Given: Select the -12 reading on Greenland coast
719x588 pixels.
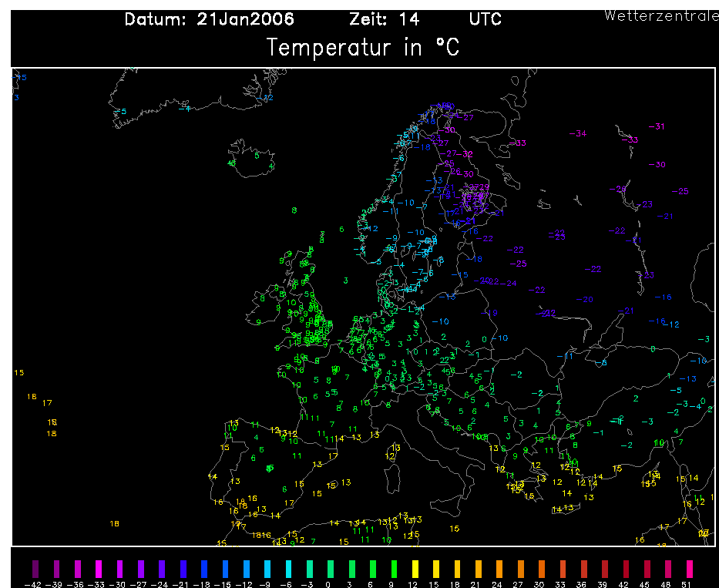Looking at the screenshot, I should click(x=265, y=98).
